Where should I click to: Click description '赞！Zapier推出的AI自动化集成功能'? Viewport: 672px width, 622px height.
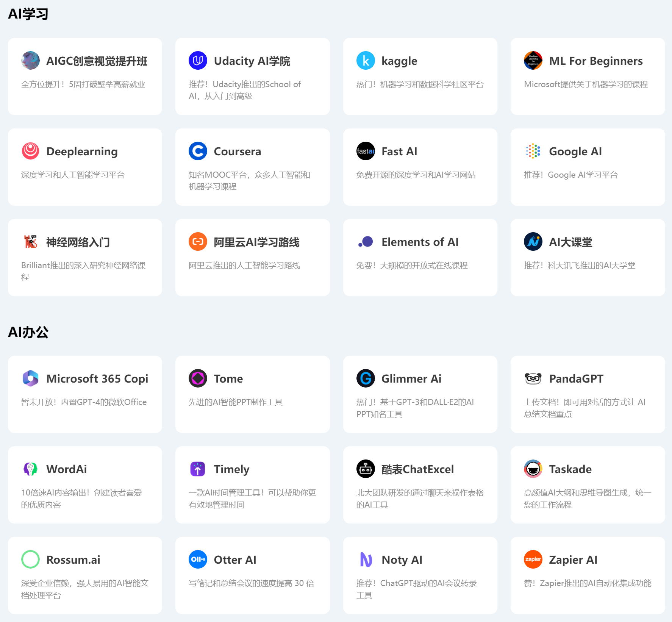pos(588,583)
